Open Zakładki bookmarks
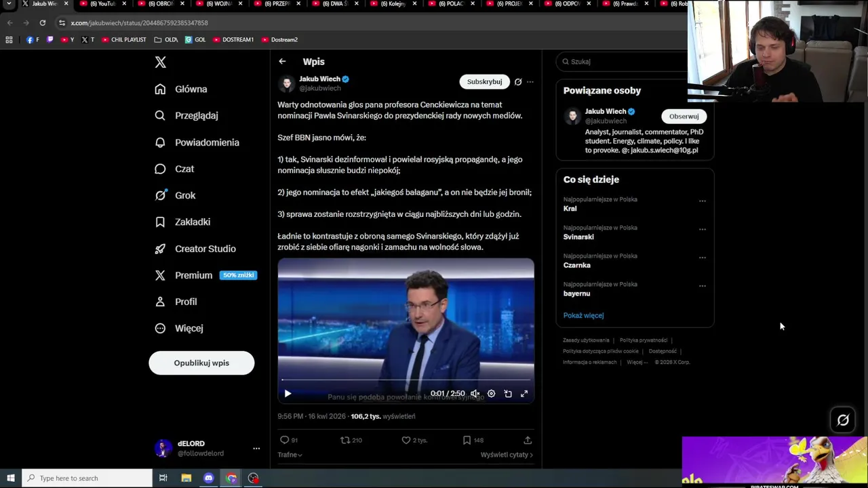868x488 pixels. click(182, 222)
